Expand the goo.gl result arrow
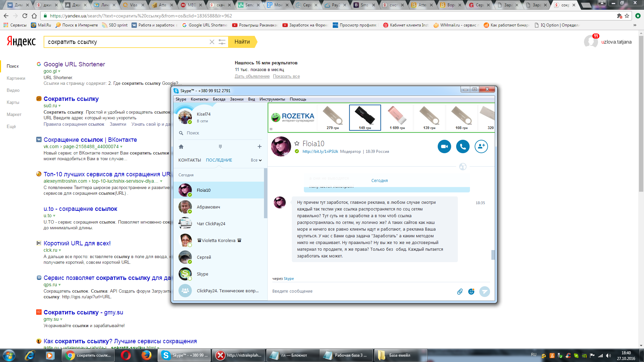Screen dimensions: 644x362 click(59, 71)
